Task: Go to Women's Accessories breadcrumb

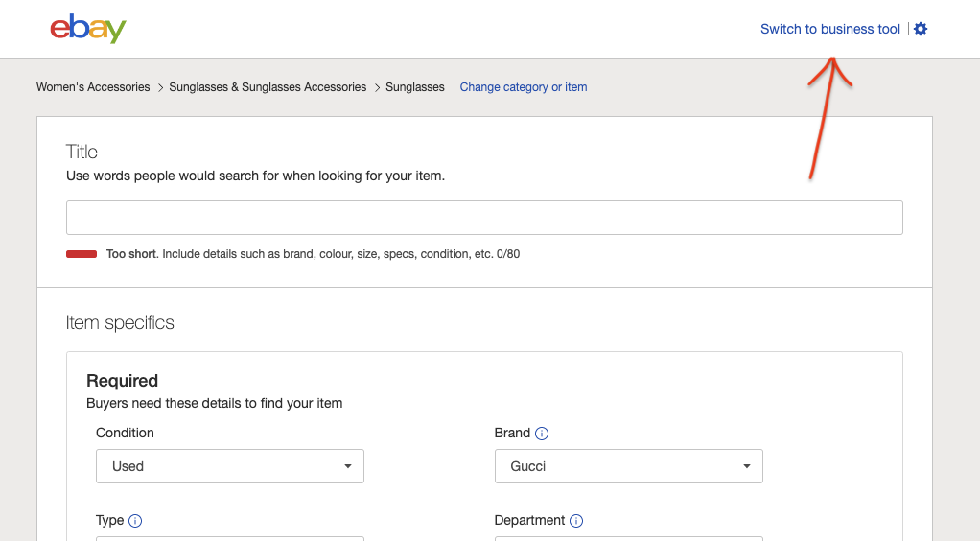Action: 93,87
